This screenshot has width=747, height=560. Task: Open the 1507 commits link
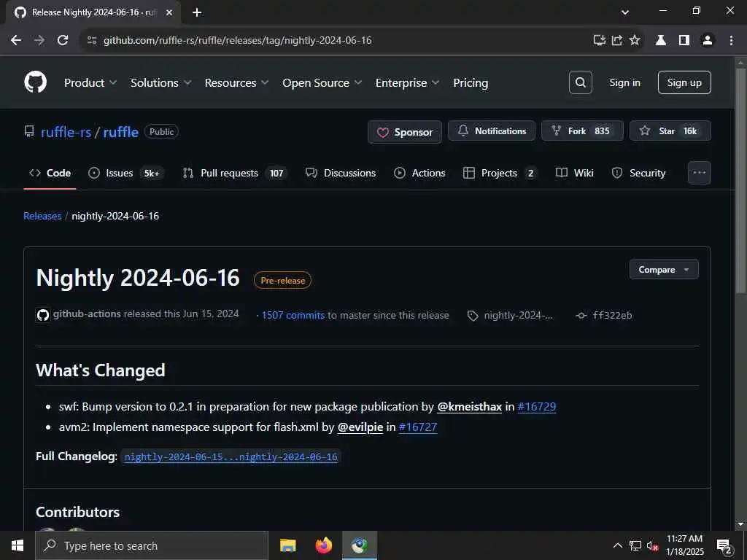pos(293,315)
